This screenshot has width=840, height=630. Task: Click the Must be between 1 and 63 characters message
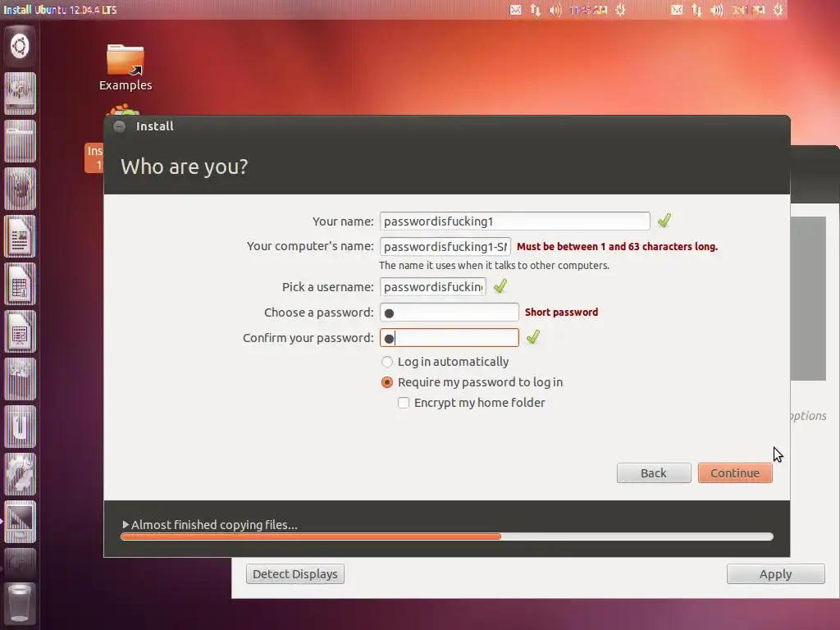(x=617, y=246)
